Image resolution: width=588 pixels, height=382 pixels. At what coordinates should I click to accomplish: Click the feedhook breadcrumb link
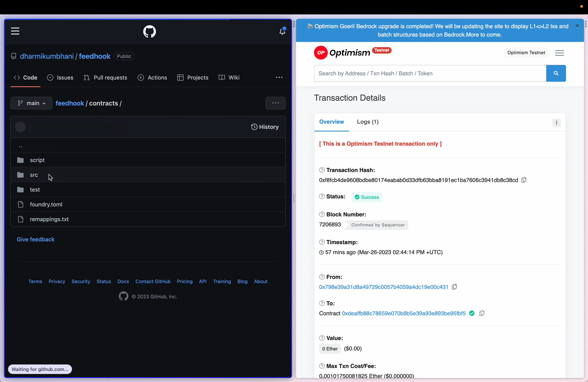point(70,103)
